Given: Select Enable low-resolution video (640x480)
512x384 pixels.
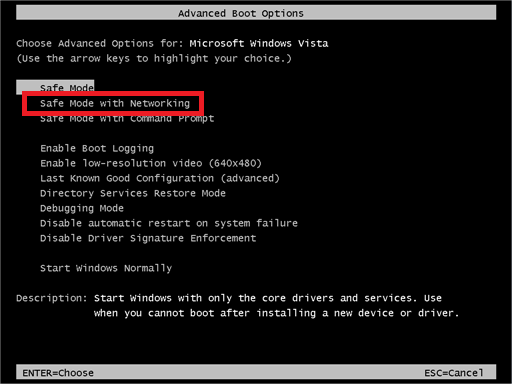Looking at the screenshot, I should pos(151,163).
